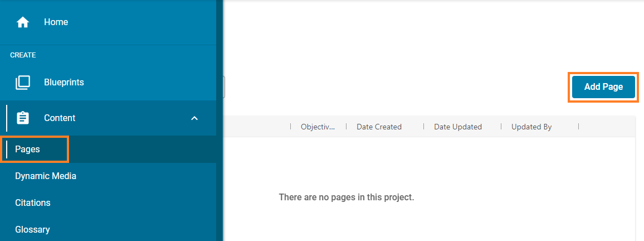Click the Content clipboard icon
644x241 pixels.
point(23,118)
